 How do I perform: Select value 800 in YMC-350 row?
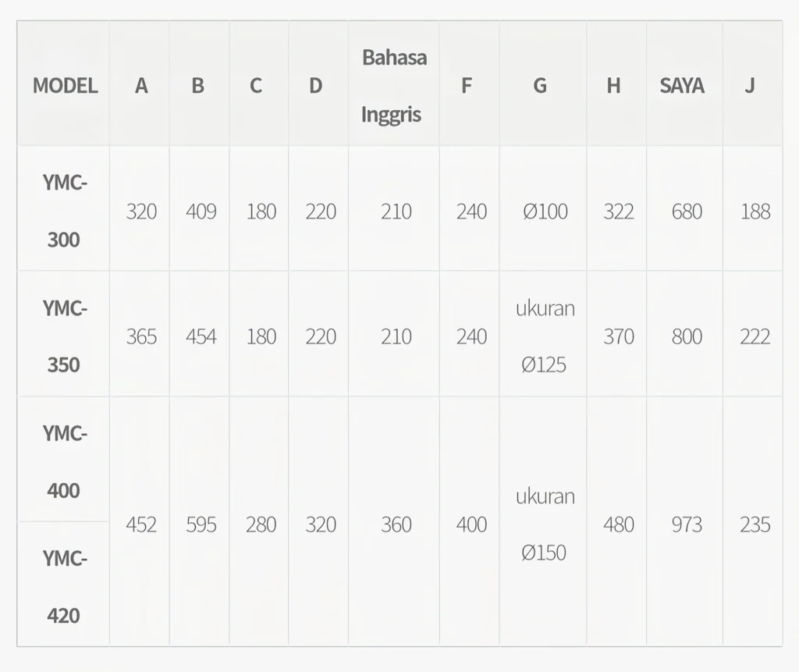687,336
